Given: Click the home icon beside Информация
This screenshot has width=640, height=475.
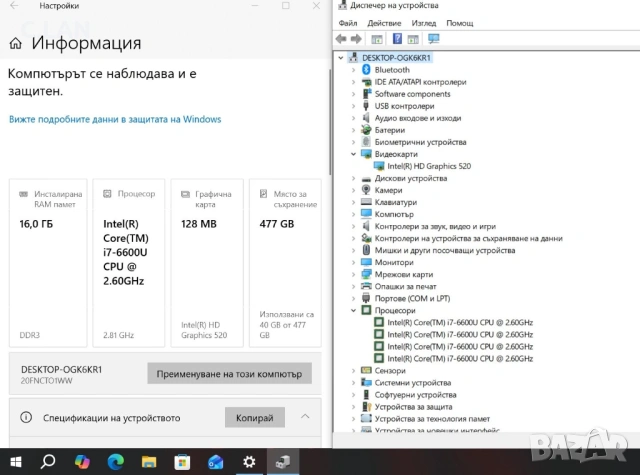Looking at the screenshot, I should pyautogui.click(x=16, y=43).
